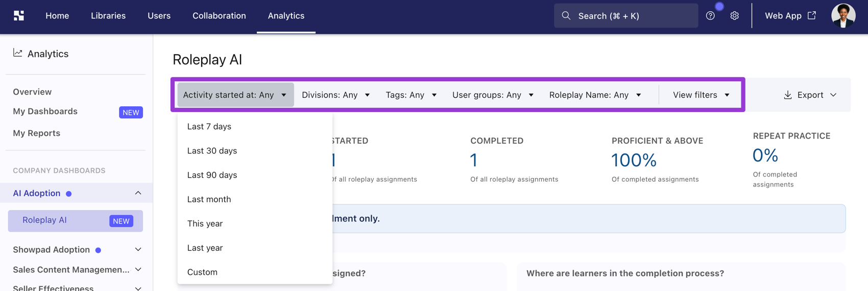
Task: Expand Sales Content Management section
Action: (138, 270)
